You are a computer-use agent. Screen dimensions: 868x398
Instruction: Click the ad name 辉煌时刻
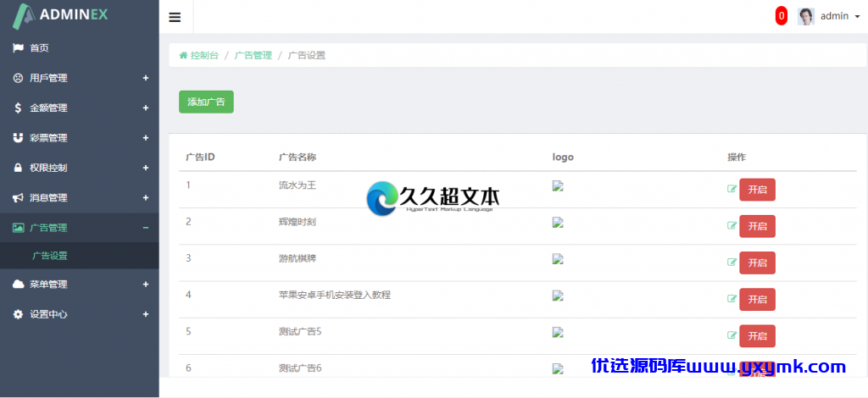click(298, 222)
